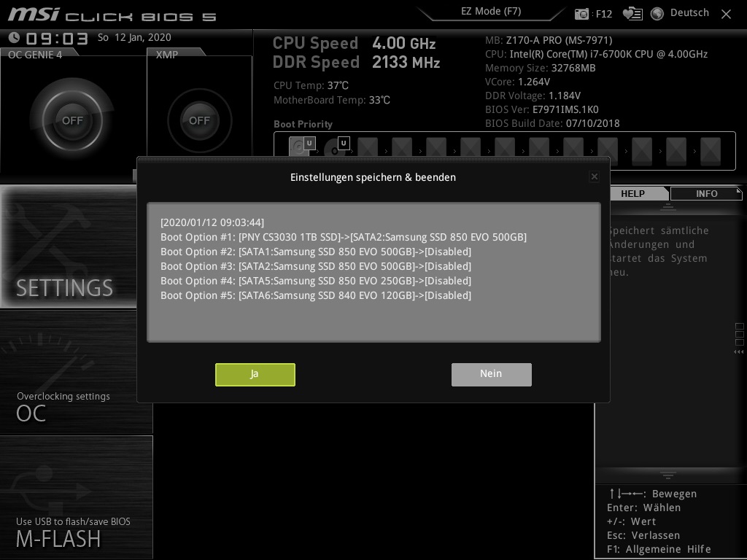Click the Boot Option #2 SATA1 line
Image resolution: width=747 pixels, height=560 pixels.
316,252
